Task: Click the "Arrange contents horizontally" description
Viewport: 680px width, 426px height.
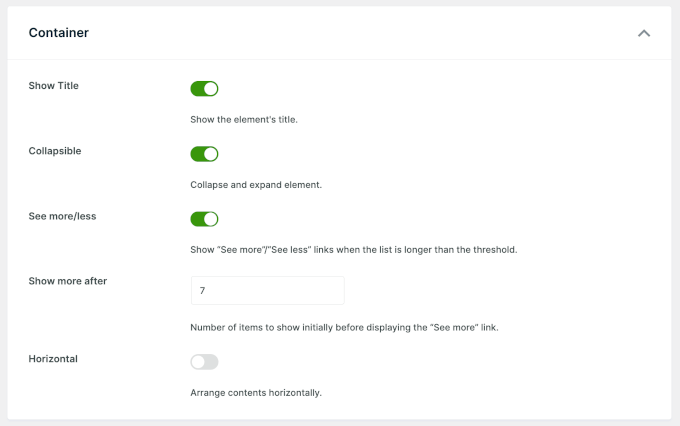Action: [255, 393]
